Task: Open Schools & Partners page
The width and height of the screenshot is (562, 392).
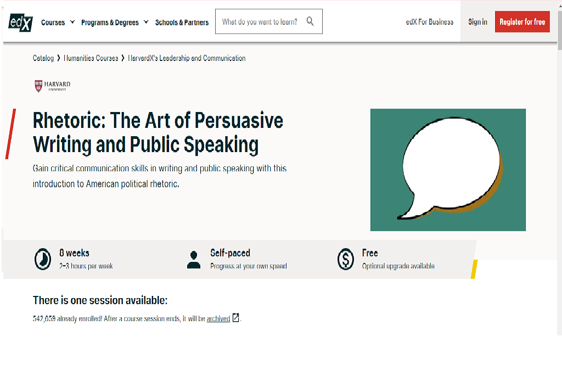Action: tap(182, 23)
